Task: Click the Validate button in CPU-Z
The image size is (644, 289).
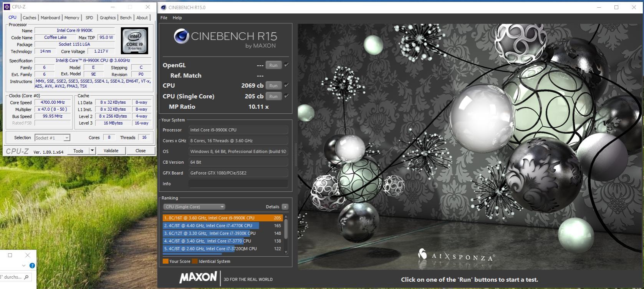Action: [x=111, y=151]
